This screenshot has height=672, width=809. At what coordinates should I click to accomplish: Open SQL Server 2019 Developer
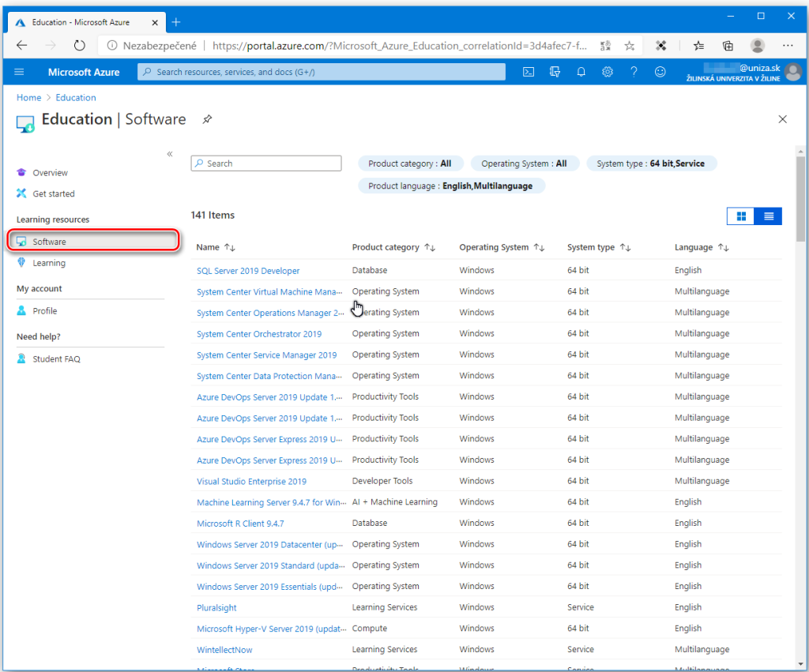248,271
